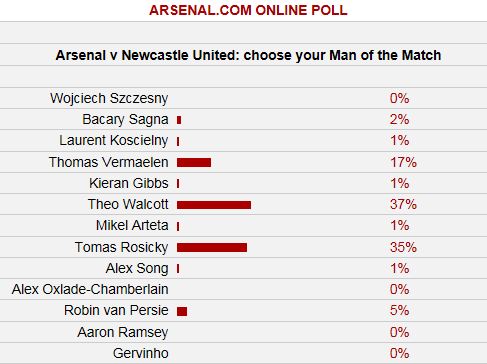Viewport: 487px width, 364px height.
Task: Click Theo Walcott's longest red bar
Action: [x=214, y=205]
